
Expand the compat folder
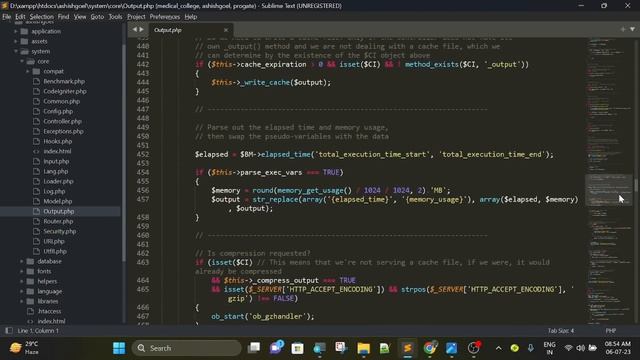click(x=28, y=71)
